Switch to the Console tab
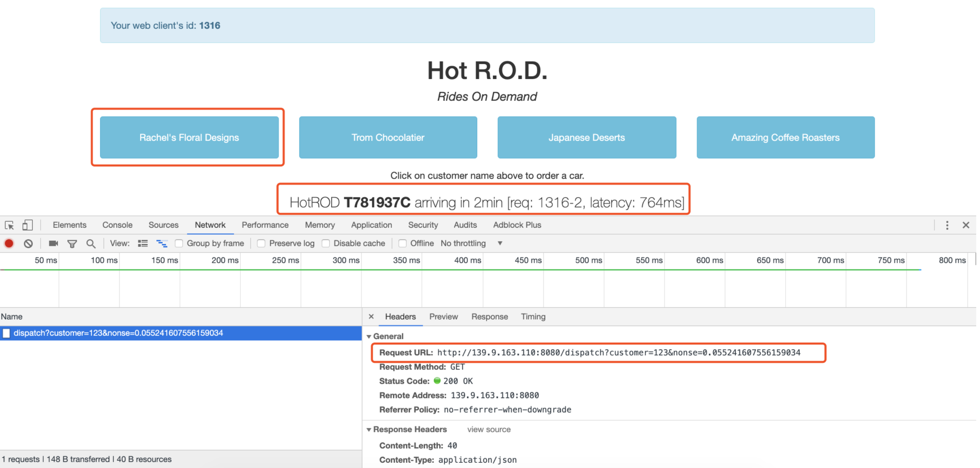Image resolution: width=980 pixels, height=468 pixels. click(x=118, y=225)
